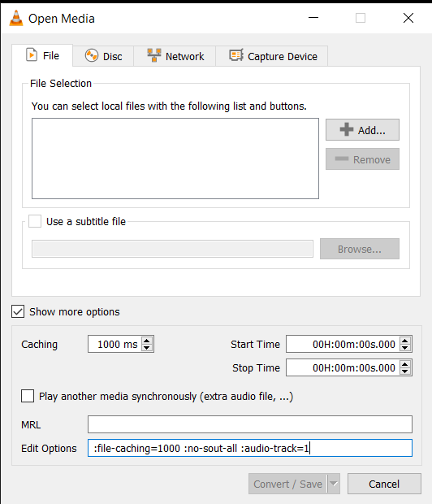Click the Start Time field

pyautogui.click(x=343, y=344)
